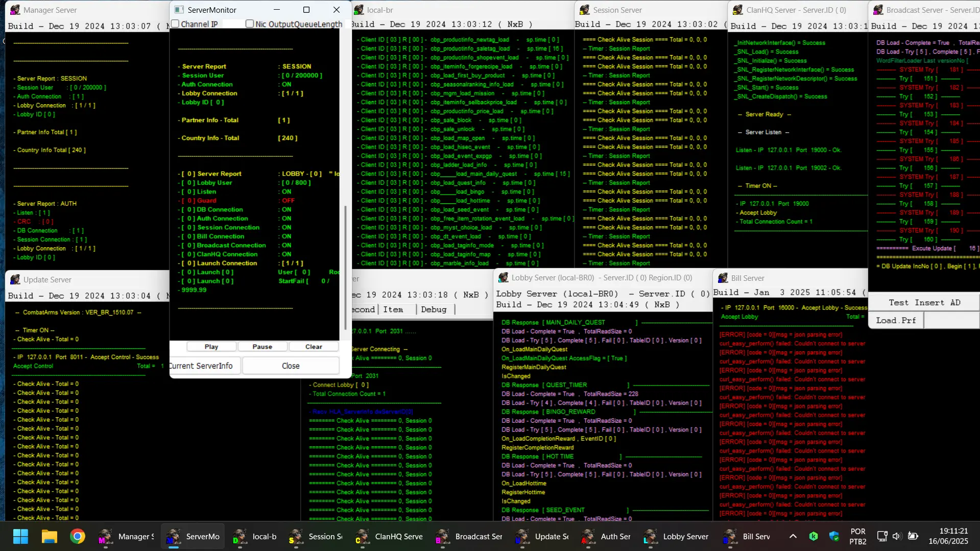Screen dimensions: 980x551
Task: Switch to Broadcast Server in taskbar
Action: point(470,536)
